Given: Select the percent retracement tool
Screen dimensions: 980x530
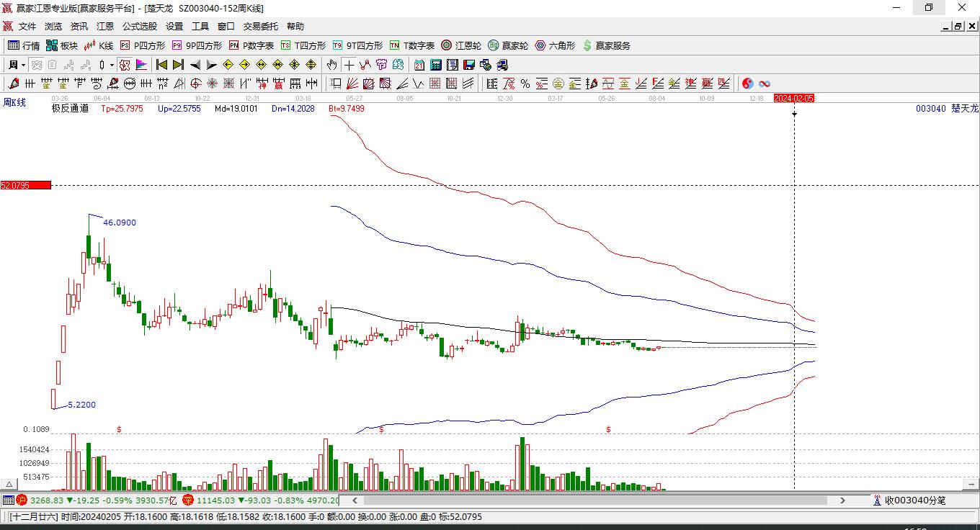Looking at the screenshot, I should tap(525, 84).
